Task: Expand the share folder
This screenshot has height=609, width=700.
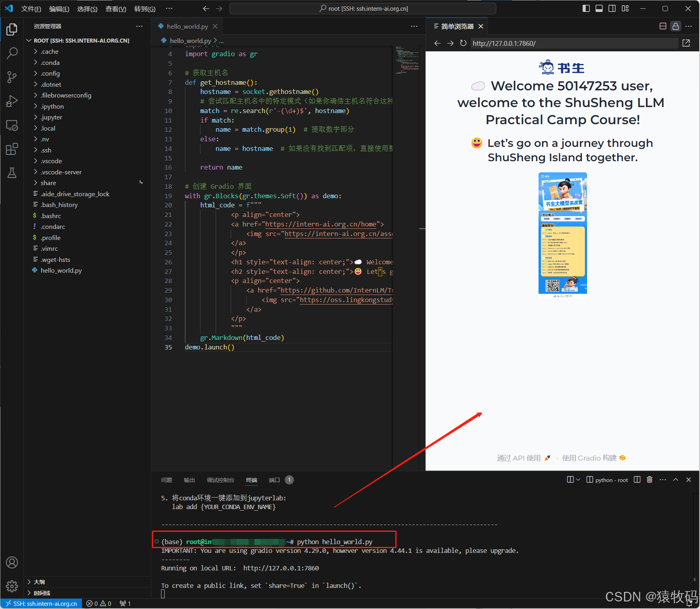Action: tap(87, 183)
